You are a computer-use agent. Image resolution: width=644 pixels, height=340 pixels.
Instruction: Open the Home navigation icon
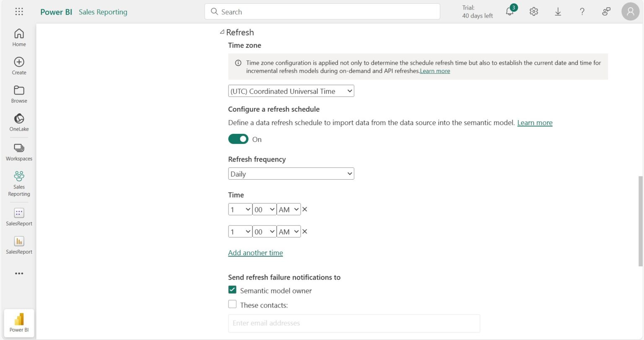[x=18, y=37]
